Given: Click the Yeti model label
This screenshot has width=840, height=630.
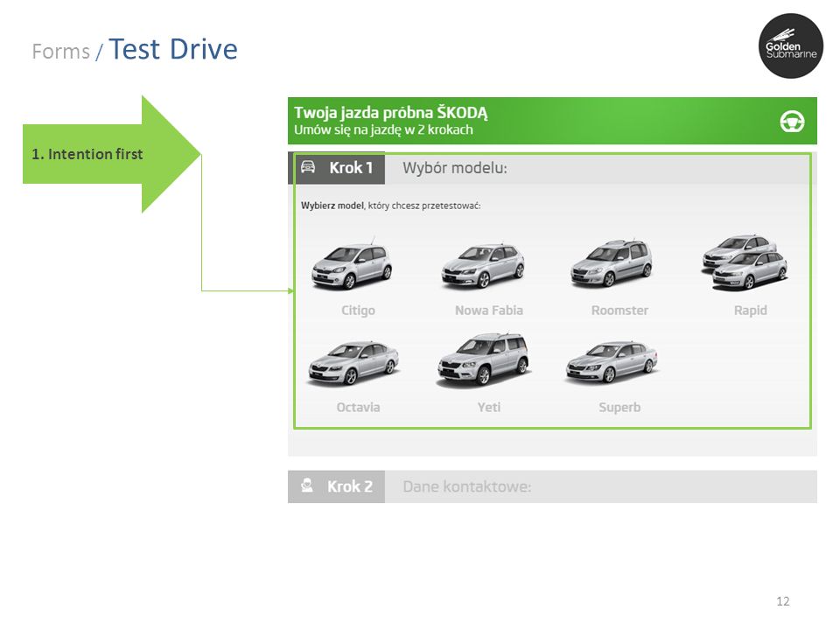Looking at the screenshot, I should 488,407.
